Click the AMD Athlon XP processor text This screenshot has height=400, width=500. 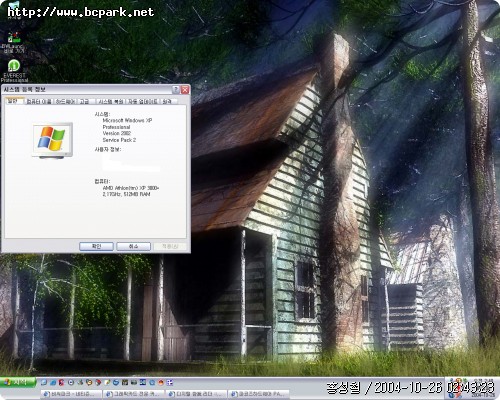(131, 188)
